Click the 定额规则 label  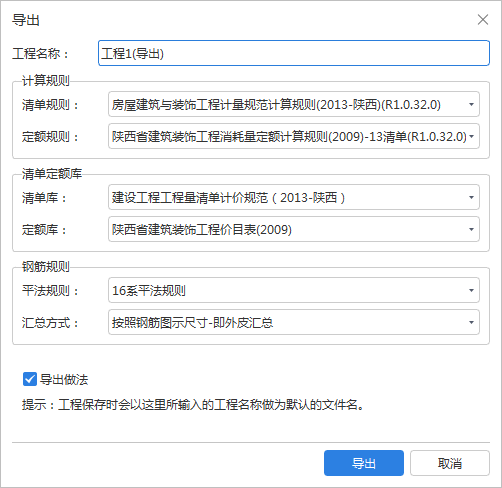50,137
